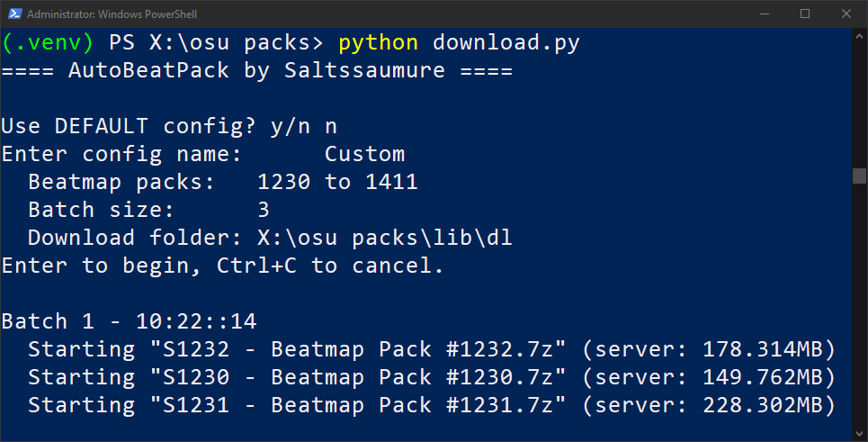Minimize the PowerShell window

765,14
